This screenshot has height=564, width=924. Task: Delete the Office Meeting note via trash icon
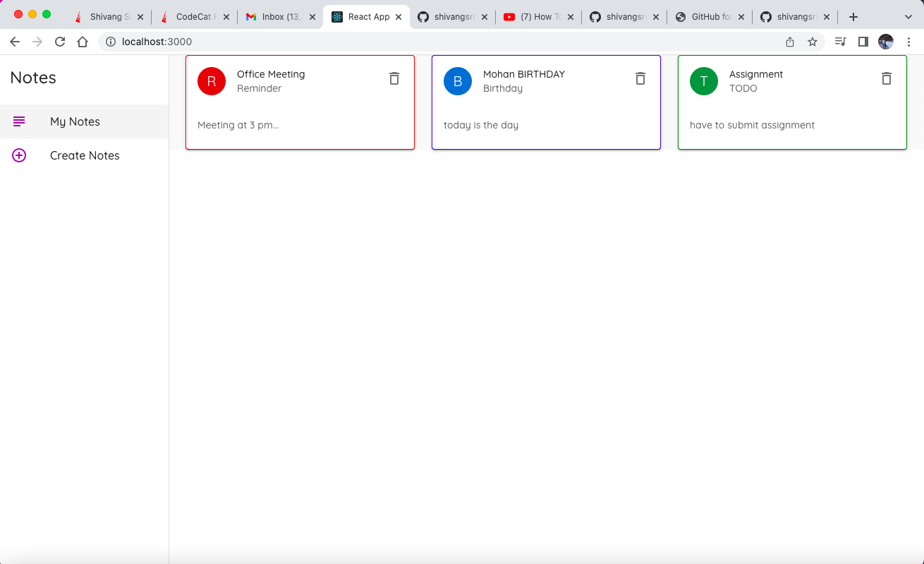[394, 78]
